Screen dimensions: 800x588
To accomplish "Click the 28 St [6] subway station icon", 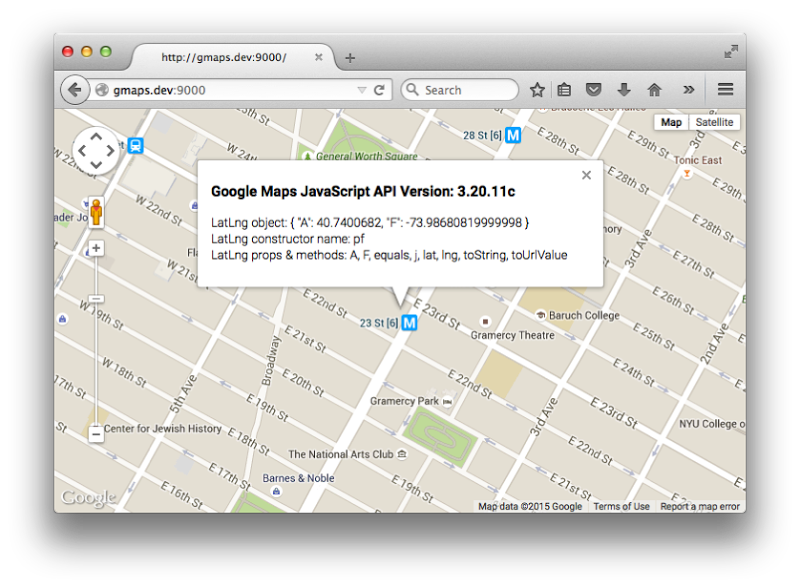I will tap(513, 135).
